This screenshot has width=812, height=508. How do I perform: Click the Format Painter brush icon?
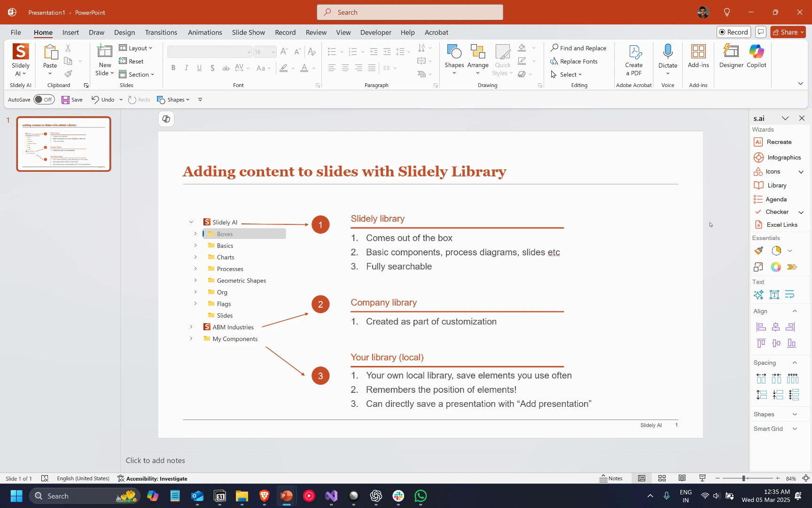[x=68, y=74]
